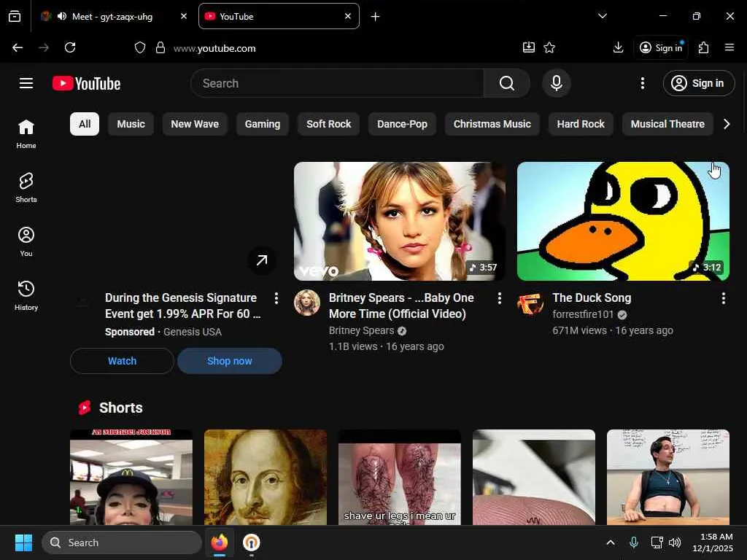This screenshot has height=560, width=747.
Task: Go to Home in sidebar
Action: click(26, 134)
